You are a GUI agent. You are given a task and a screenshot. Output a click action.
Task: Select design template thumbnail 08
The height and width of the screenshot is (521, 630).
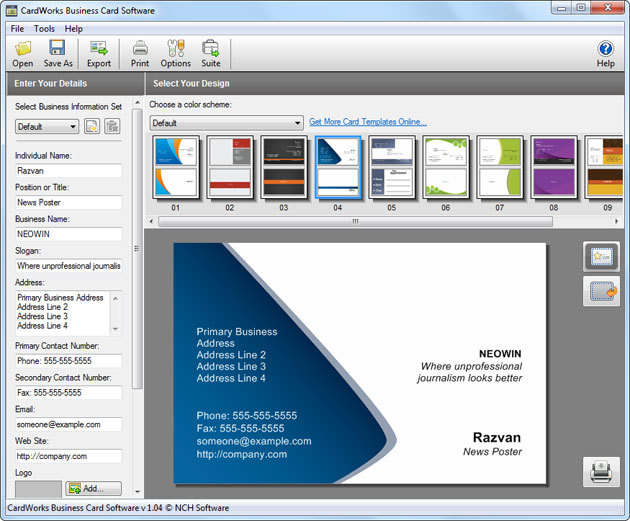554,167
